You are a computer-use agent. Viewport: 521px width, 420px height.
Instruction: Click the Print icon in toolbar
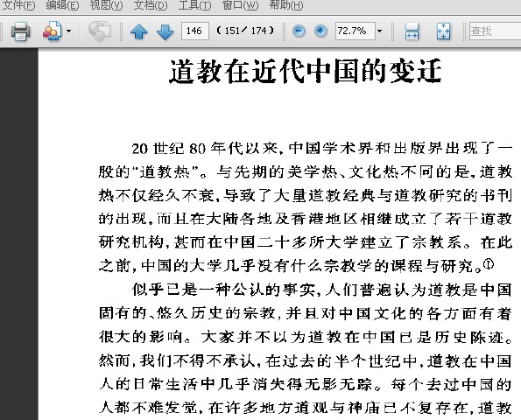click(x=21, y=31)
